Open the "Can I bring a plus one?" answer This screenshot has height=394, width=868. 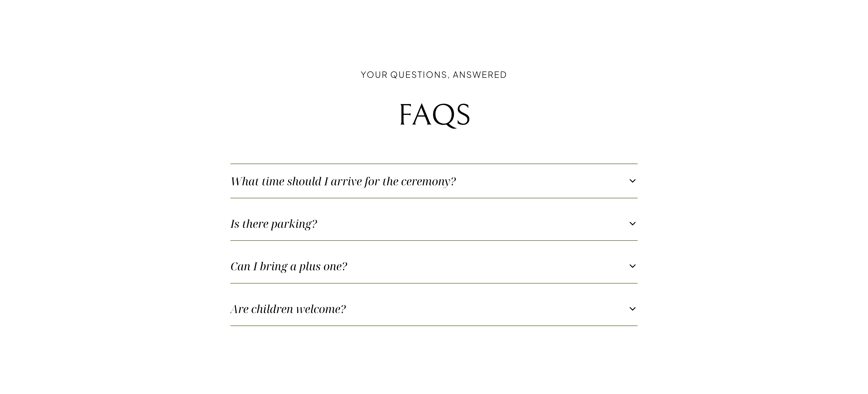tap(434, 267)
